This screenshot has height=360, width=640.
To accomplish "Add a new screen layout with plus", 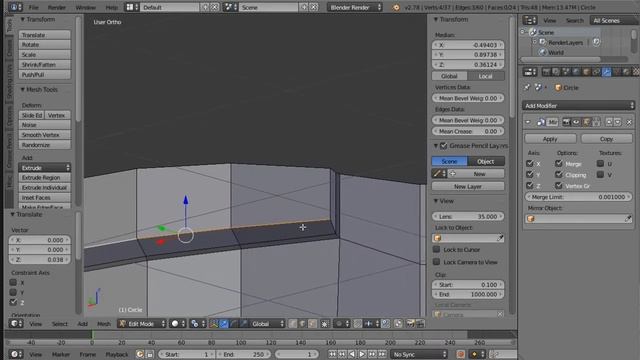I will click(205, 7).
